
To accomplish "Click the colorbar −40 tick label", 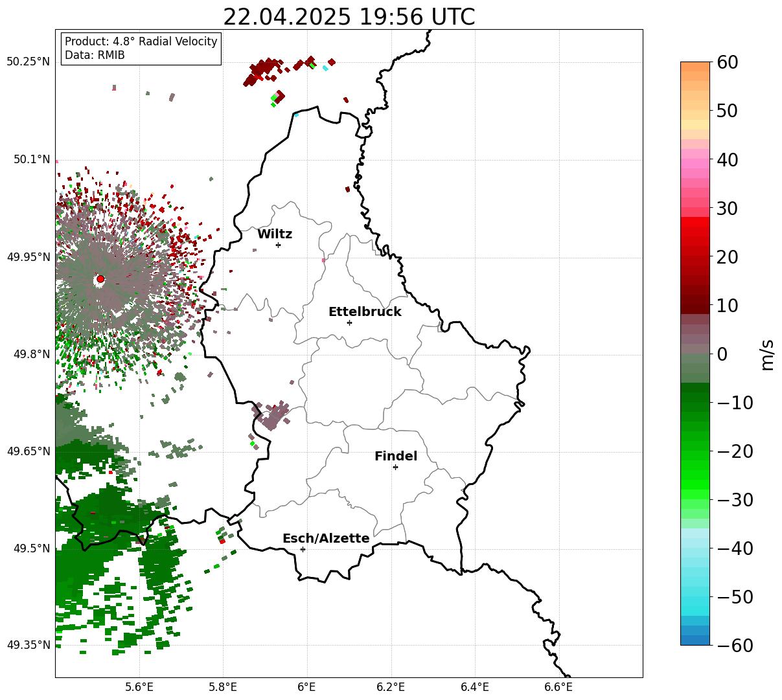I will pos(735,548).
